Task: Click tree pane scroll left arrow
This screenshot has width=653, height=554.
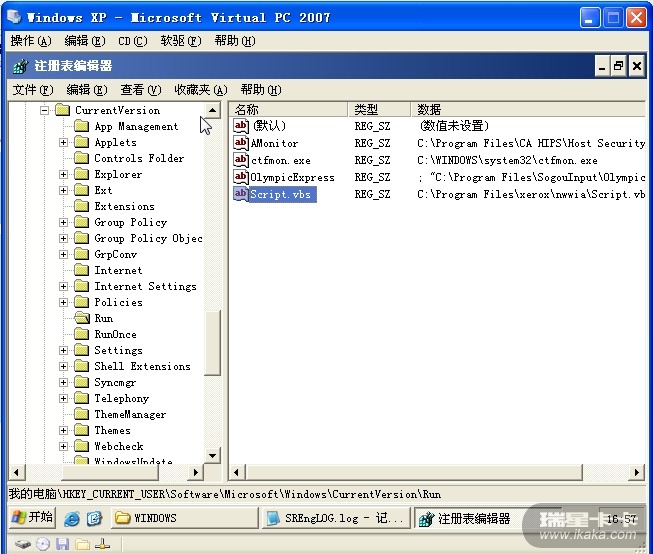Action: [17, 472]
